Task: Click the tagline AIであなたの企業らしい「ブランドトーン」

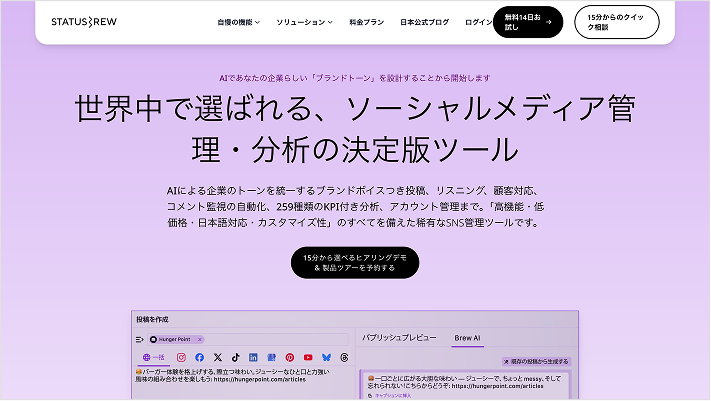Action: click(355, 78)
